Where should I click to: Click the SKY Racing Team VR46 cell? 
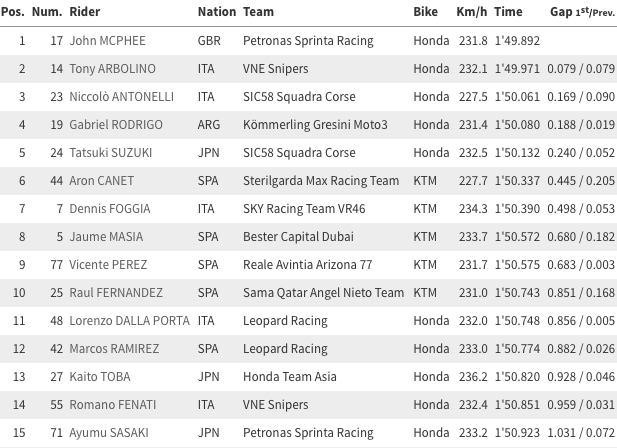304,208
